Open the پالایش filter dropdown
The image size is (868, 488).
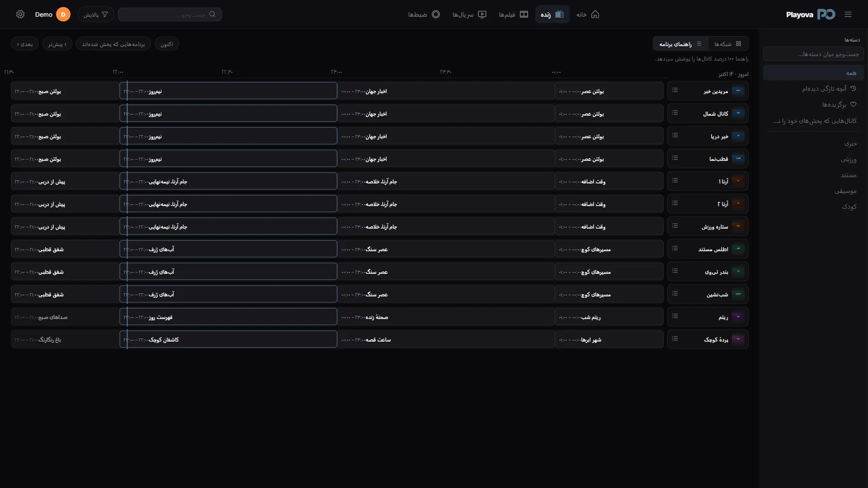point(96,14)
